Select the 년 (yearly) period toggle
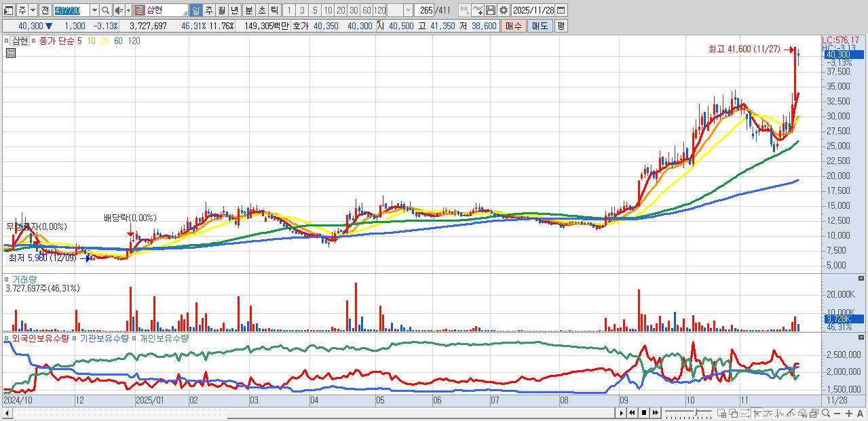868x421 pixels. point(234,10)
